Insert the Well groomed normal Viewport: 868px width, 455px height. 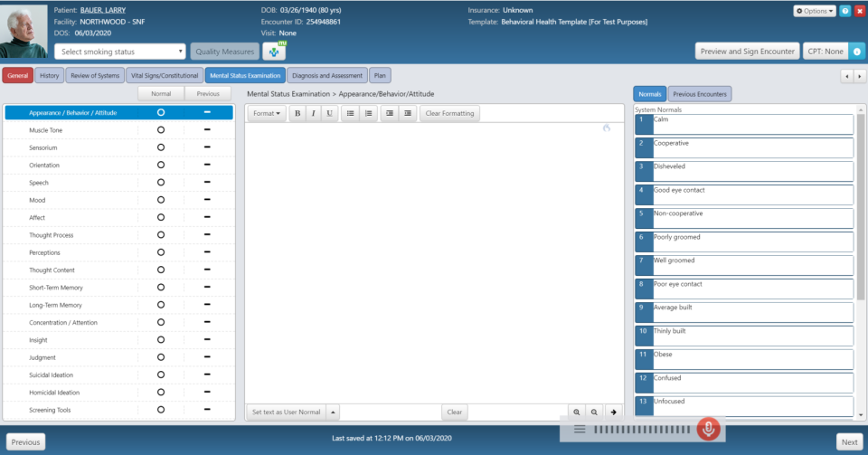point(744,266)
